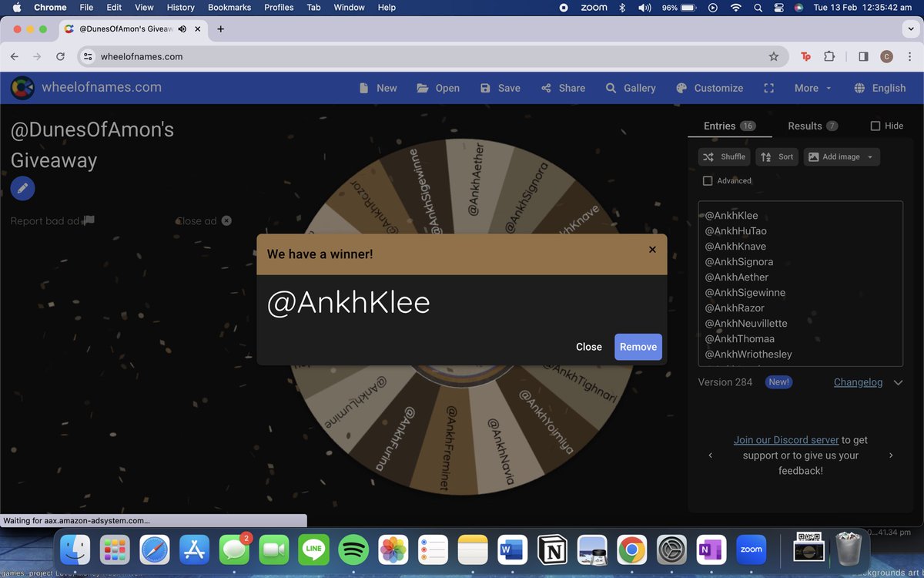Screen dimensions: 924x578
Task: Switch to the Results tab
Action: coord(812,126)
